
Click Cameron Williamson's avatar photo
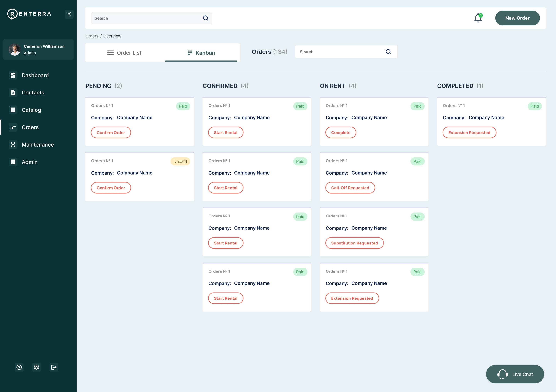[x=15, y=49]
